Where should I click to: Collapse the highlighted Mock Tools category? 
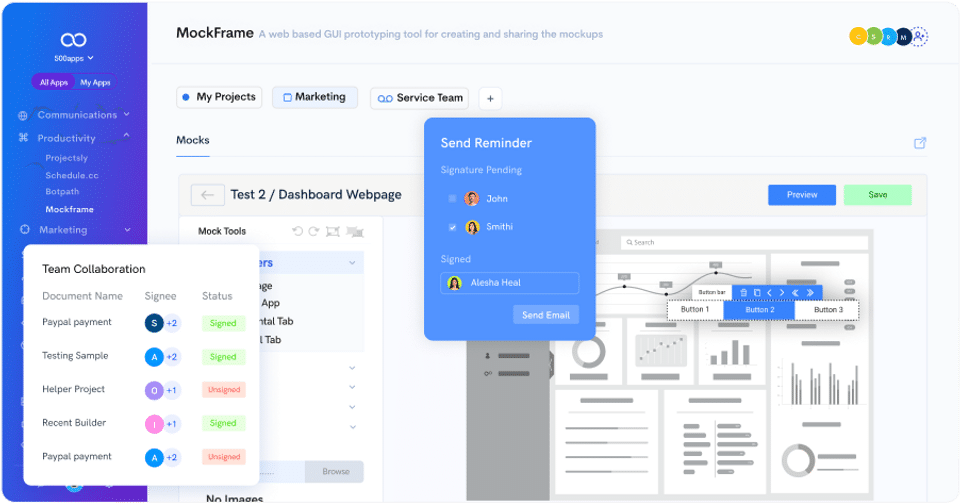(352, 263)
